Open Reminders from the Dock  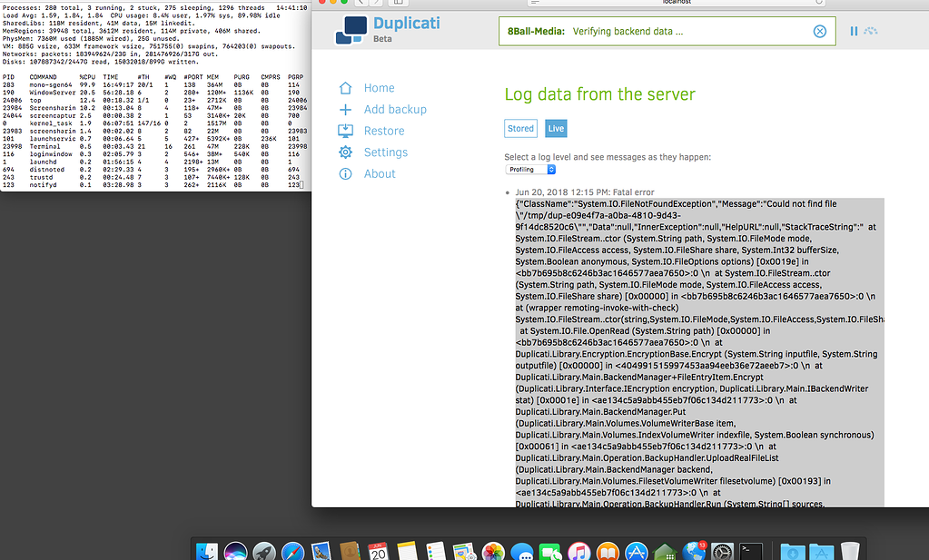click(x=436, y=551)
